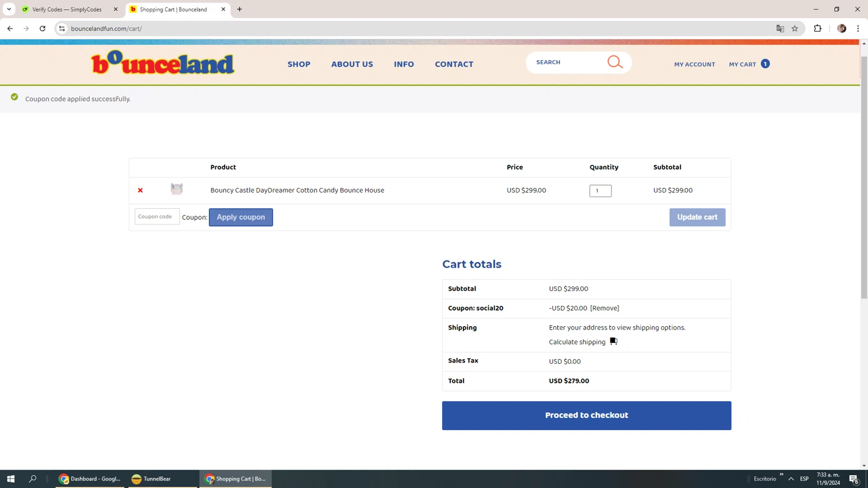This screenshot has width=868, height=488.
Task: Open the Chrome profile avatar
Action: tap(841, 28)
